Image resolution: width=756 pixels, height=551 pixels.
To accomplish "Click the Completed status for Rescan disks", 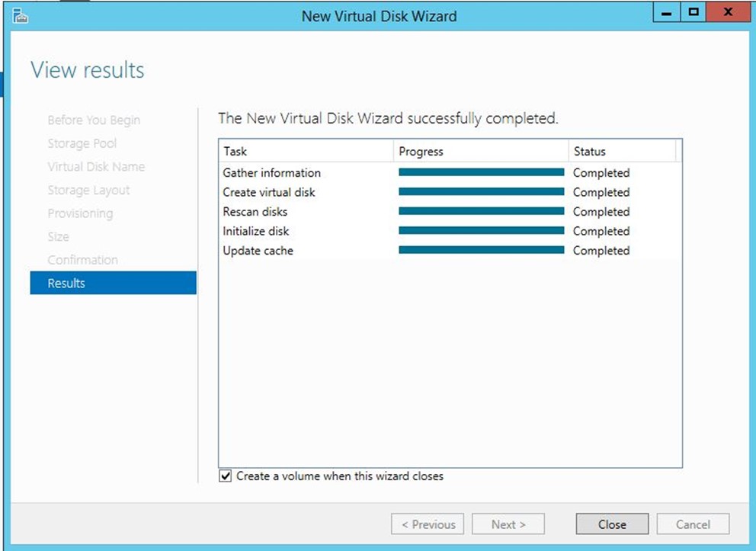I will pyautogui.click(x=601, y=212).
